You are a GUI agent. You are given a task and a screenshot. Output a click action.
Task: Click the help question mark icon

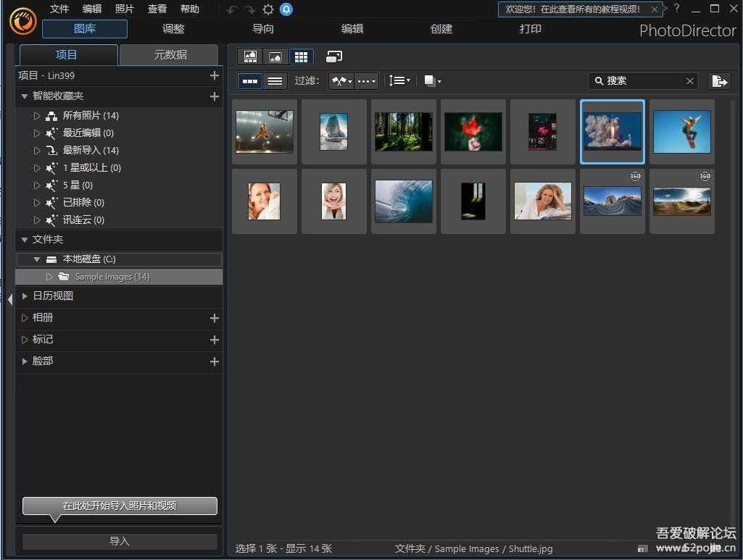676,9
